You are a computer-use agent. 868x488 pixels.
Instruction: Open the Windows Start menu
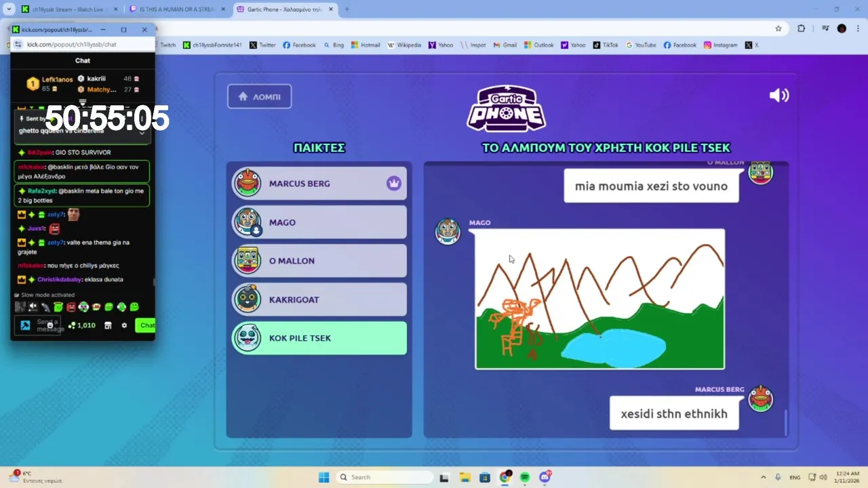[324, 477]
